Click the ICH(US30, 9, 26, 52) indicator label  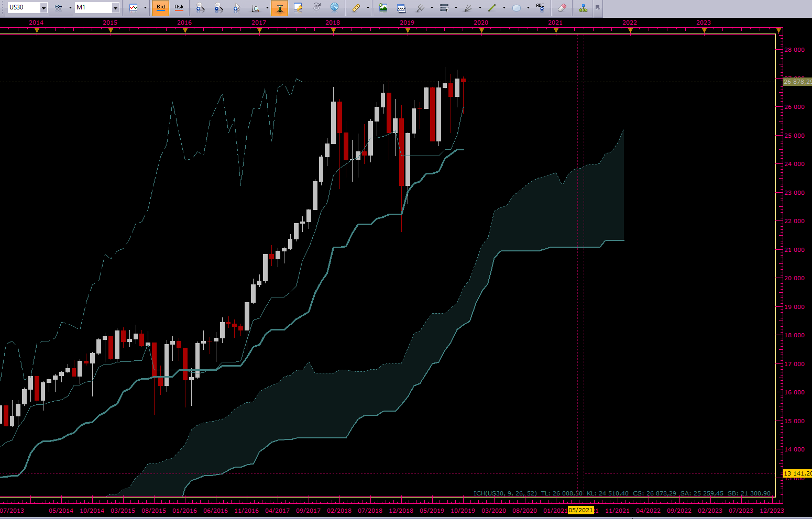click(x=505, y=493)
